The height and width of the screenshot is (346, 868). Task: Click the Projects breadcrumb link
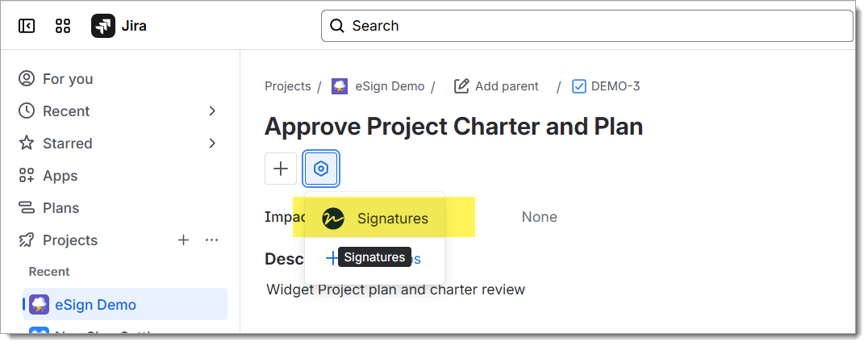tap(287, 86)
